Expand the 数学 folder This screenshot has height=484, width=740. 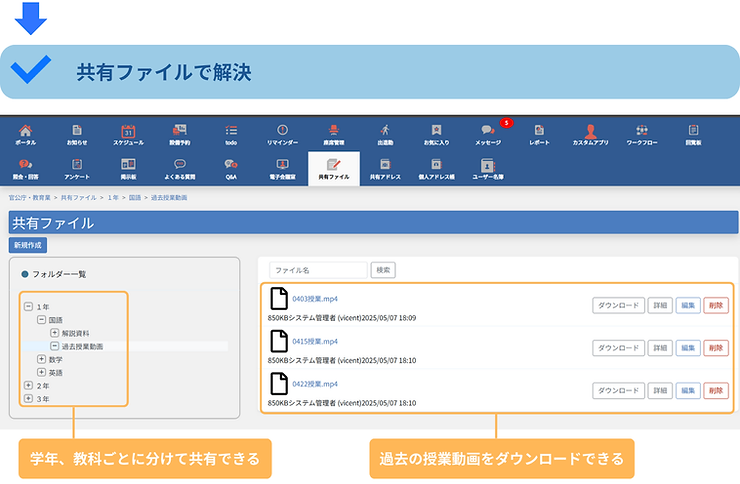click(x=42, y=359)
